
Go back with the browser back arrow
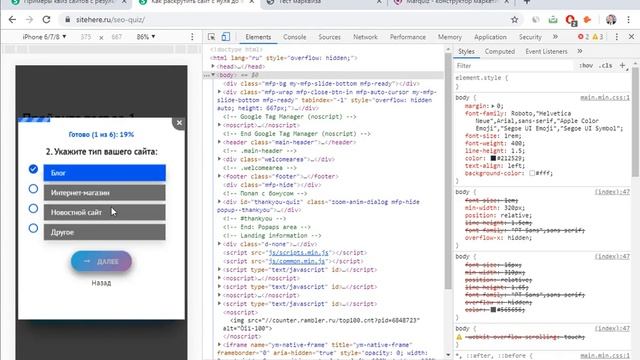coord(12,20)
